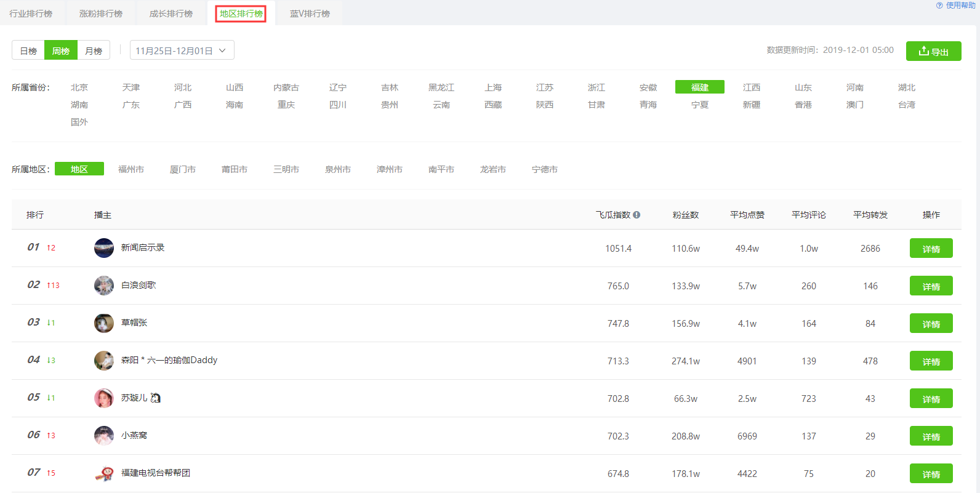Click the 飞瓜指数 info icon

(637, 215)
